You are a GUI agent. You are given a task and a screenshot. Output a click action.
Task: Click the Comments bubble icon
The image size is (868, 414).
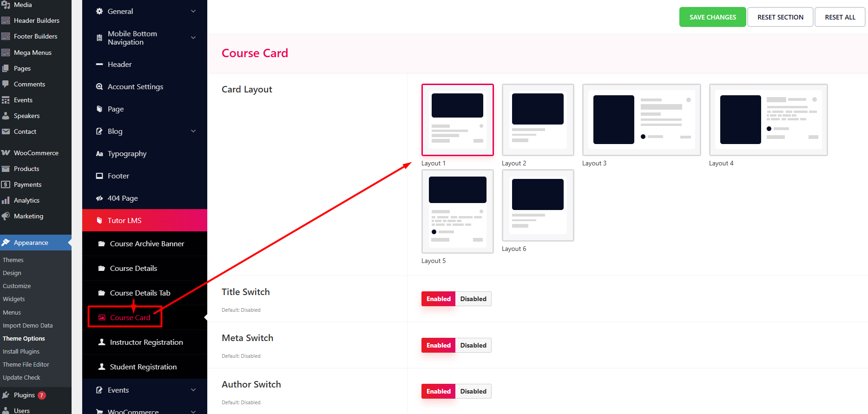pos(6,84)
